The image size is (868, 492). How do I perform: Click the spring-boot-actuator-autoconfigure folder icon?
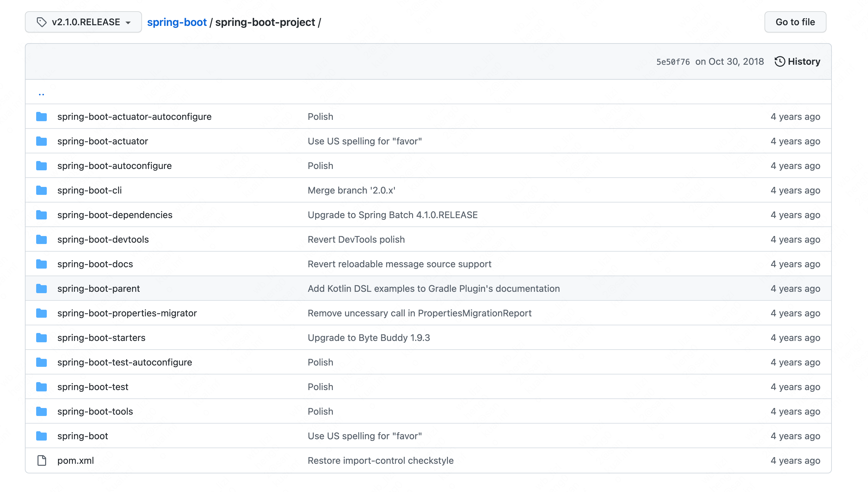click(41, 117)
